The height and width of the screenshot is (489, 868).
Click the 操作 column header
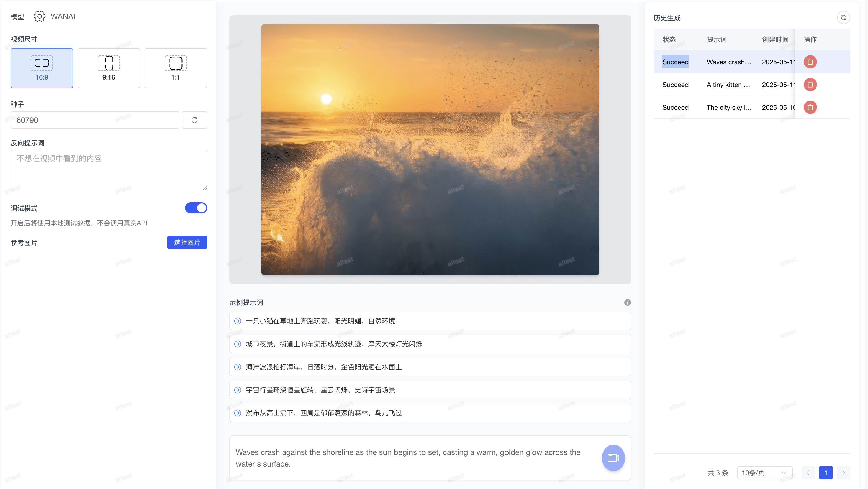(810, 39)
